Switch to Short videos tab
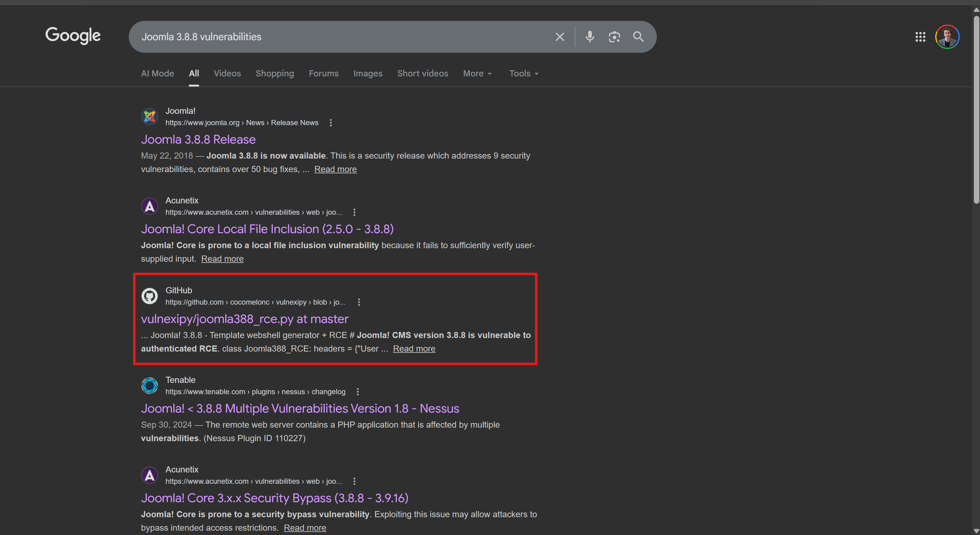Viewport: 980px width, 535px height. coord(423,73)
